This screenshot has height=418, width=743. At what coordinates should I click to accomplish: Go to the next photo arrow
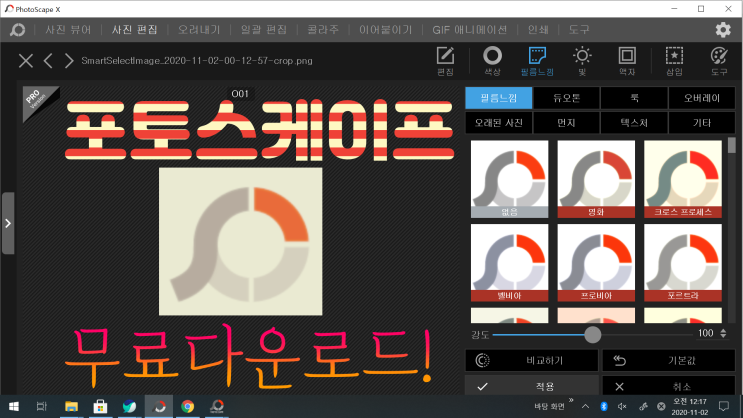pyautogui.click(x=69, y=61)
